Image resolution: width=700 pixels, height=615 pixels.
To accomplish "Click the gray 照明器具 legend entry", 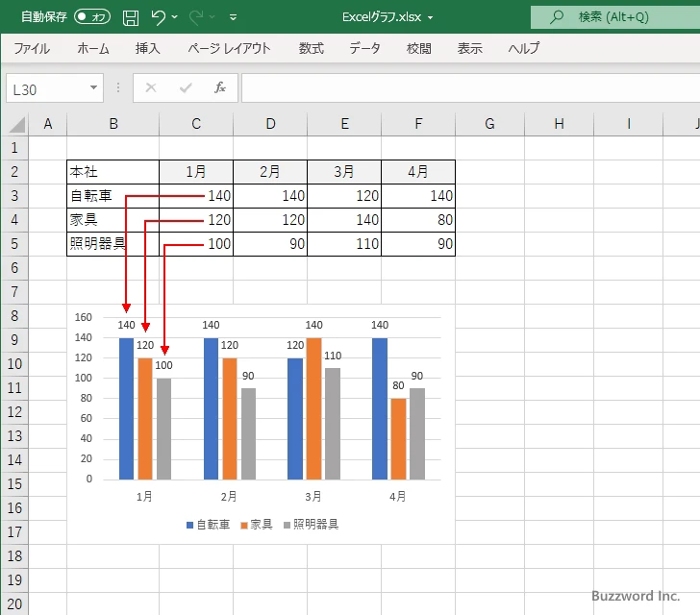I will [312, 525].
